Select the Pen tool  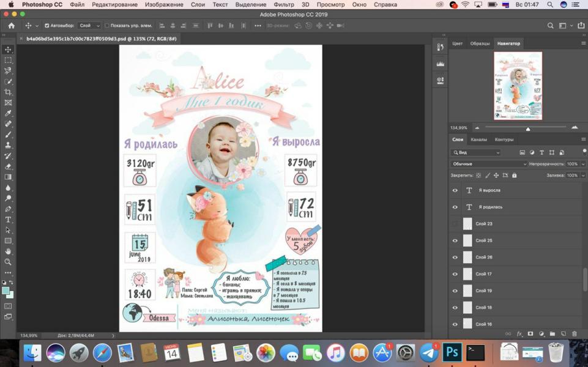8,209
